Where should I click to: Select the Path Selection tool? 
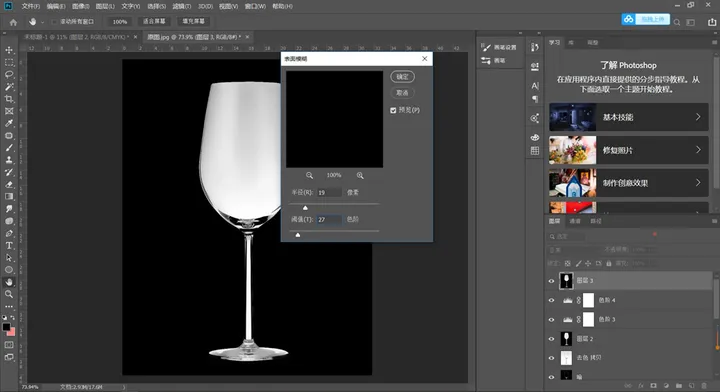click(x=9, y=258)
